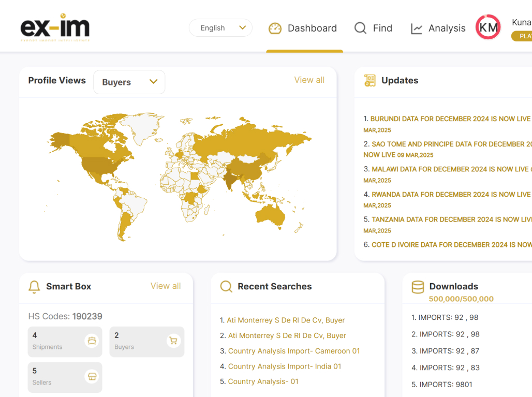Click the ex-im logo
Image resolution: width=532 pixels, height=397 pixels.
tap(55, 27)
